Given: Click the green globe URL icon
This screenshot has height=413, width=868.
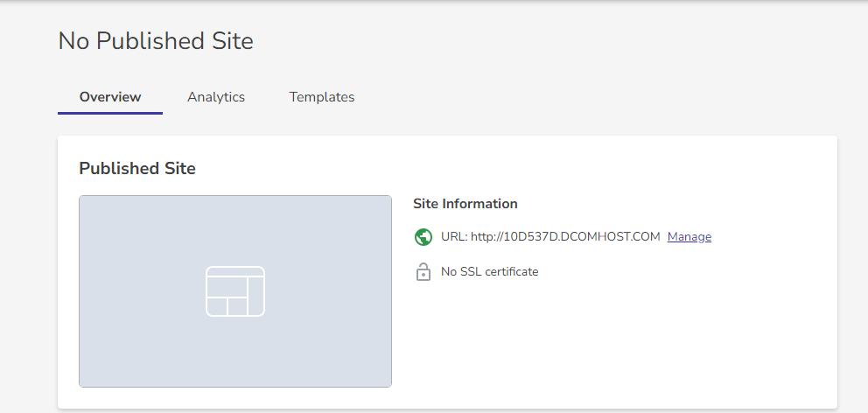Looking at the screenshot, I should click(x=423, y=237).
